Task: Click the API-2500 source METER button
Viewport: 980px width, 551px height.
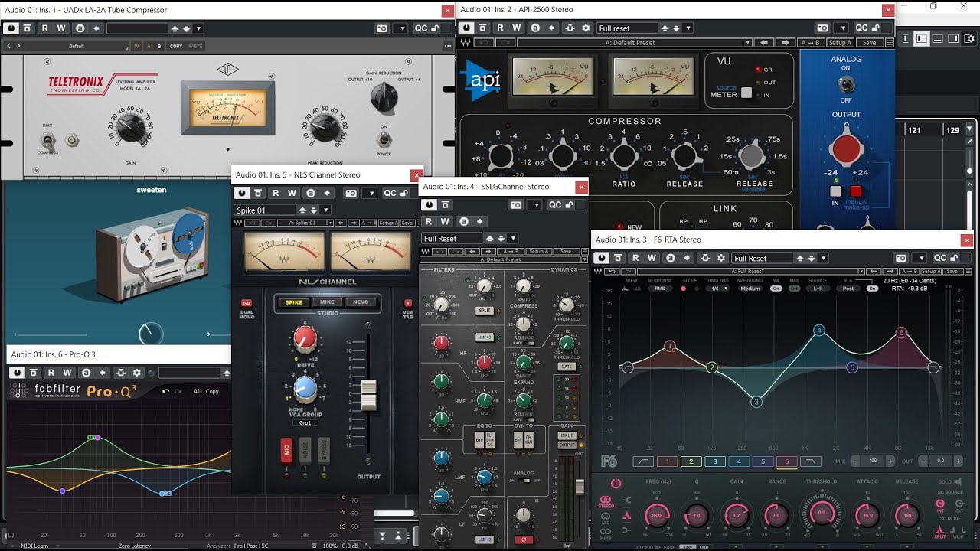Action: click(x=746, y=93)
